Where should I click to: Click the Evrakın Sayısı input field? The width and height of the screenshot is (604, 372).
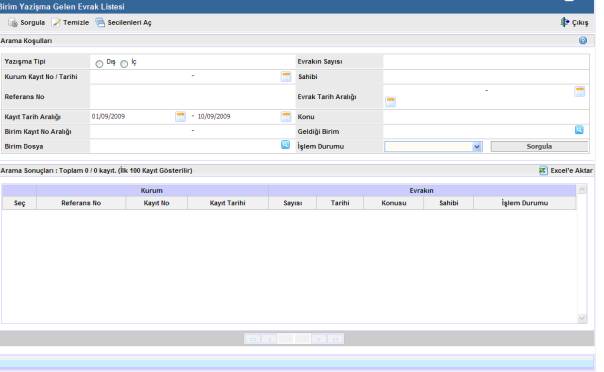(486, 62)
